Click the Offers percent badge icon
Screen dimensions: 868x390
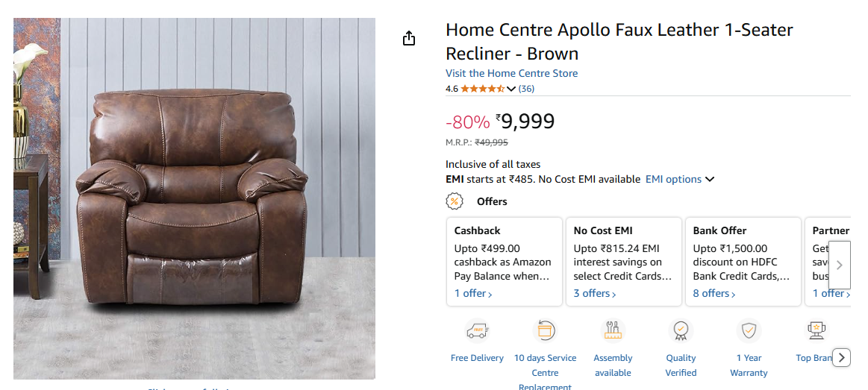(x=454, y=201)
